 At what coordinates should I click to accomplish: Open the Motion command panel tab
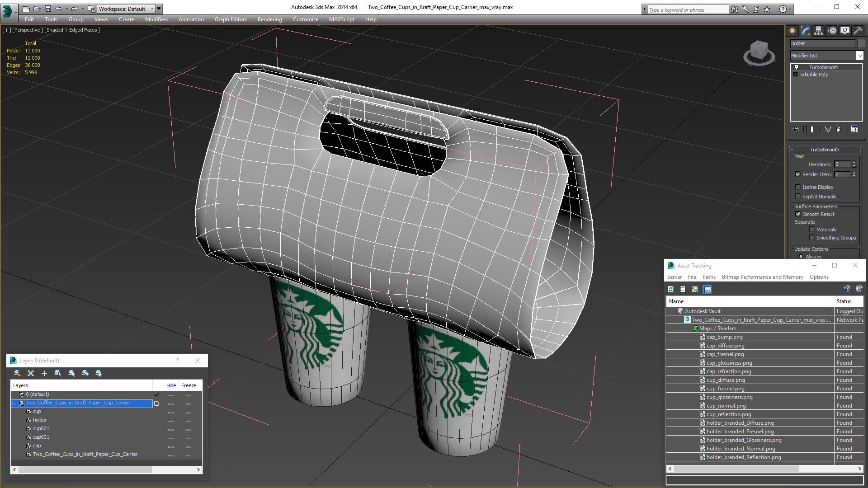click(832, 31)
